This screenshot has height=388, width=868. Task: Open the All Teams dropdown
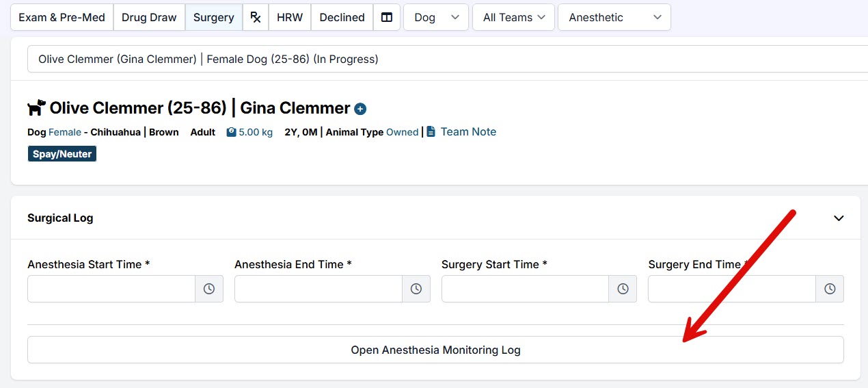click(x=514, y=17)
